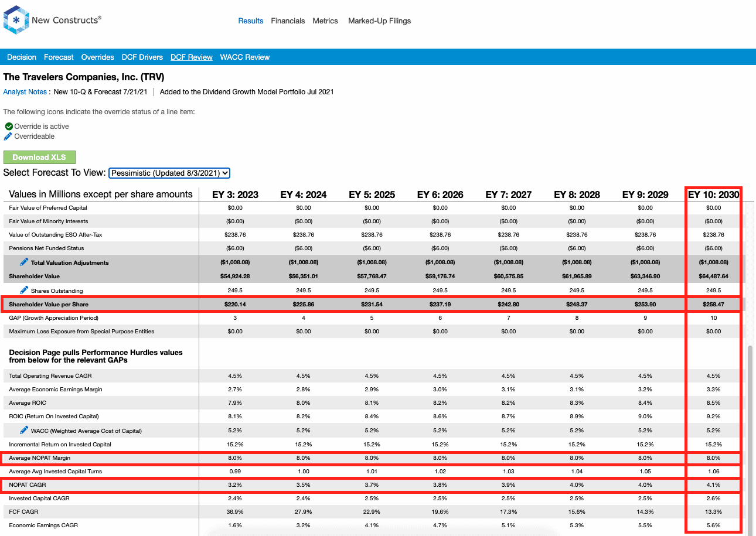Switch to the DCF Drivers tab
This screenshot has width=756, height=536.
142,57
